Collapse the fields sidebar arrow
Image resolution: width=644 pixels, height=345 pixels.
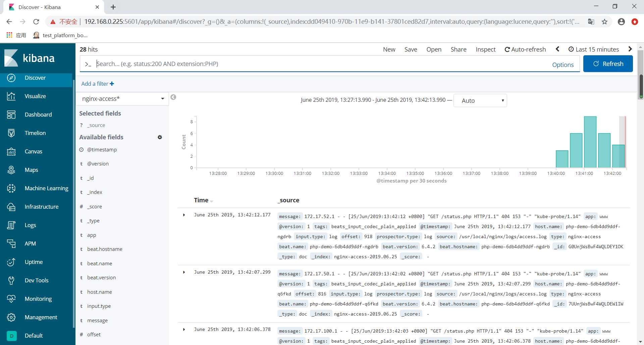click(173, 97)
